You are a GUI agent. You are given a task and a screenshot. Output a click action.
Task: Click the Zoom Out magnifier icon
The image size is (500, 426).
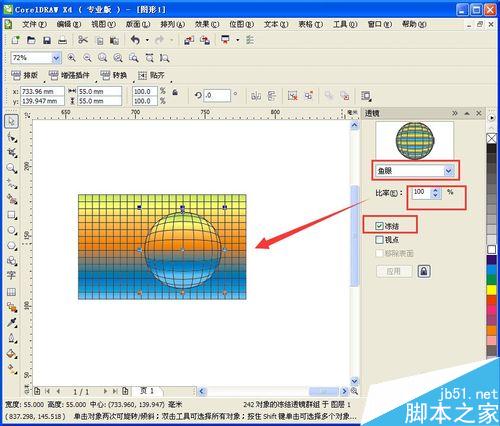tap(87, 58)
